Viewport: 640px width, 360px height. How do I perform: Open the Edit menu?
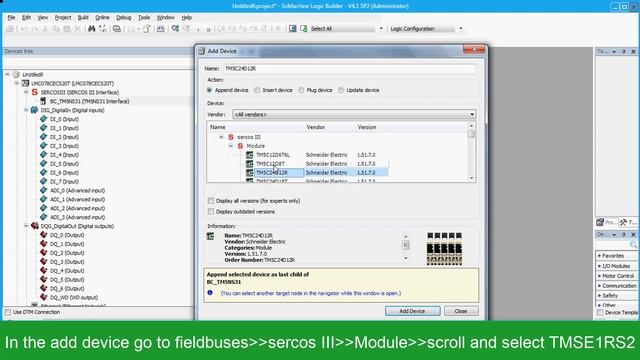pyautogui.click(x=26, y=18)
